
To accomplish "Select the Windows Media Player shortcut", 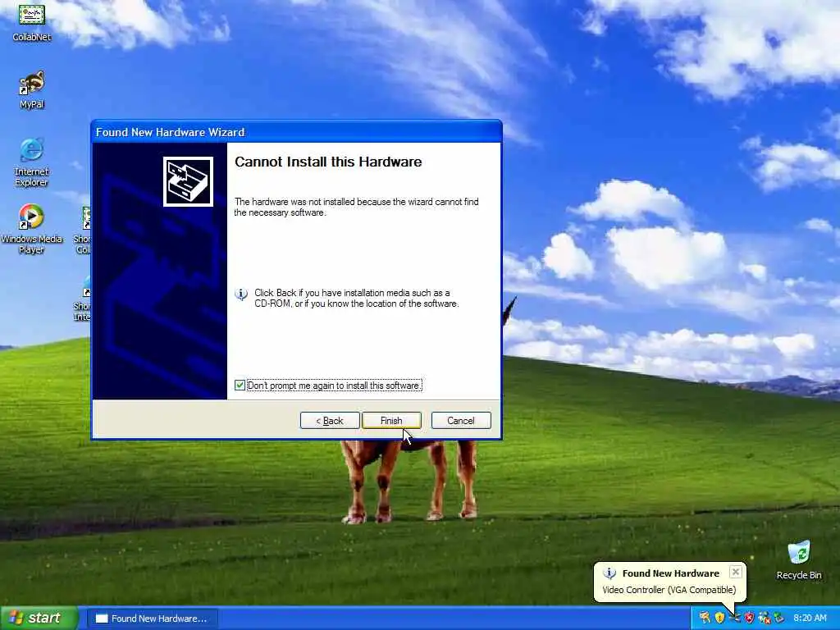I will [x=32, y=230].
